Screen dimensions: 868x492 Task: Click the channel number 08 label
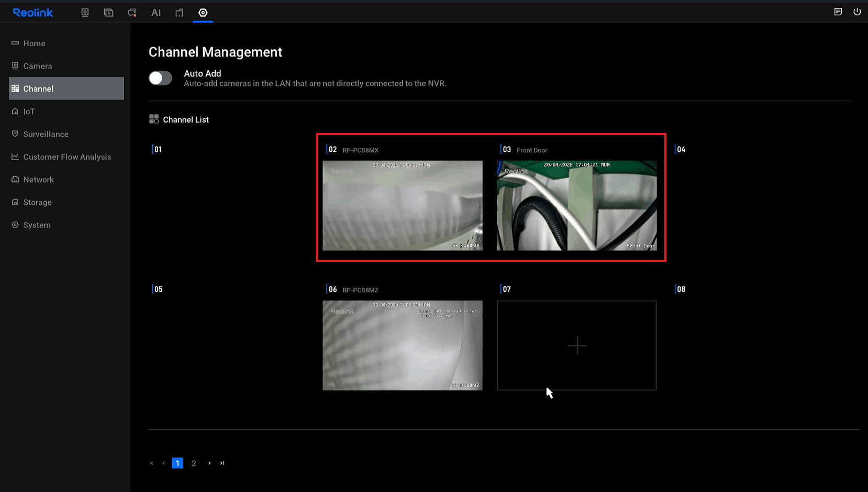click(681, 289)
